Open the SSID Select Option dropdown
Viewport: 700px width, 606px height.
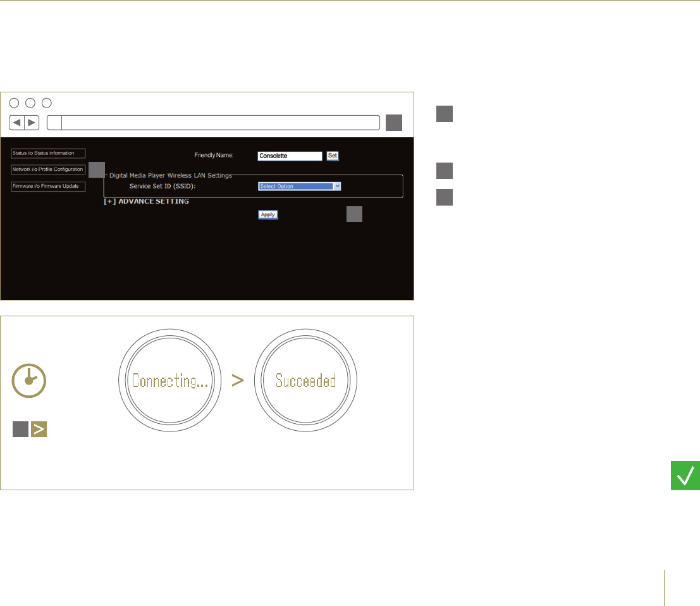coord(300,186)
